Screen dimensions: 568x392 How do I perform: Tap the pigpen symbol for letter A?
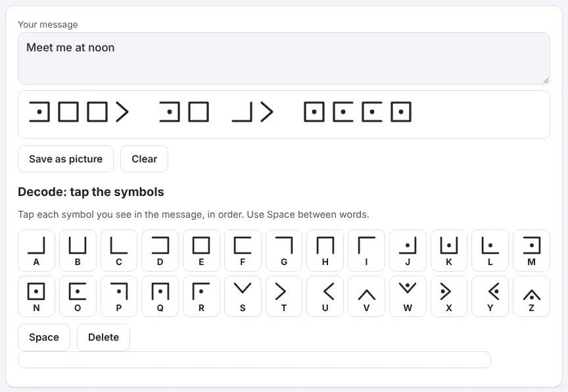[x=36, y=251]
